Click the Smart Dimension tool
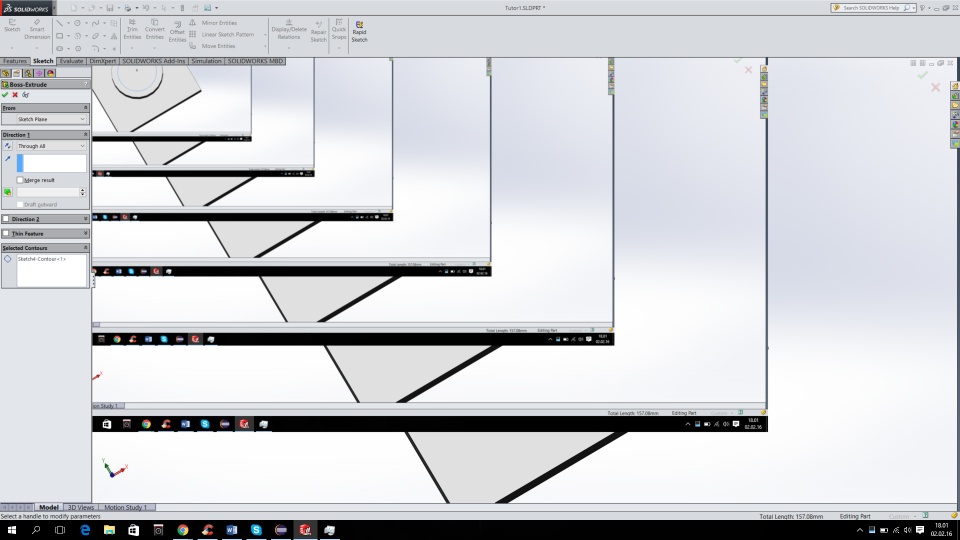 point(37,29)
